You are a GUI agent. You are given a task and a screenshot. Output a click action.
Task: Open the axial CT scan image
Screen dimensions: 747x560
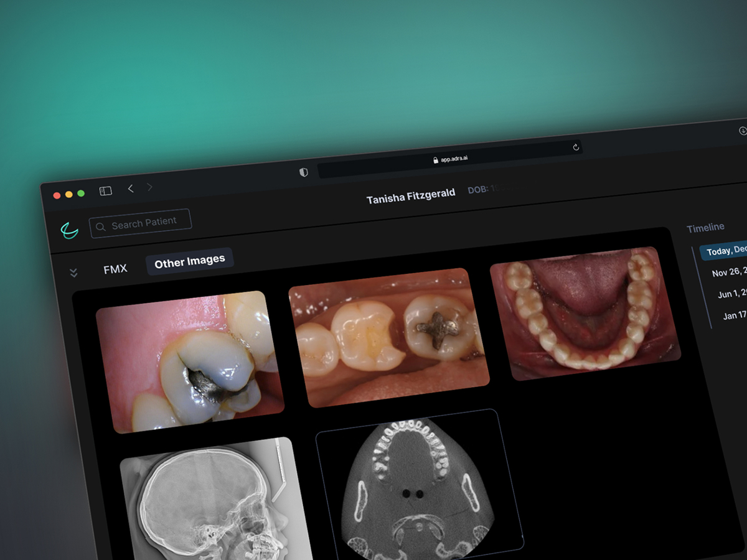pos(420,485)
